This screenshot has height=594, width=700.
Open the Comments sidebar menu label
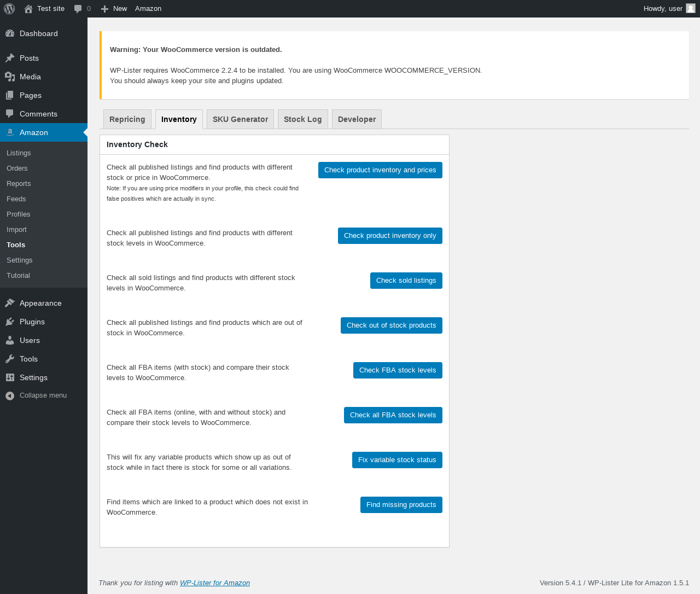pos(38,114)
